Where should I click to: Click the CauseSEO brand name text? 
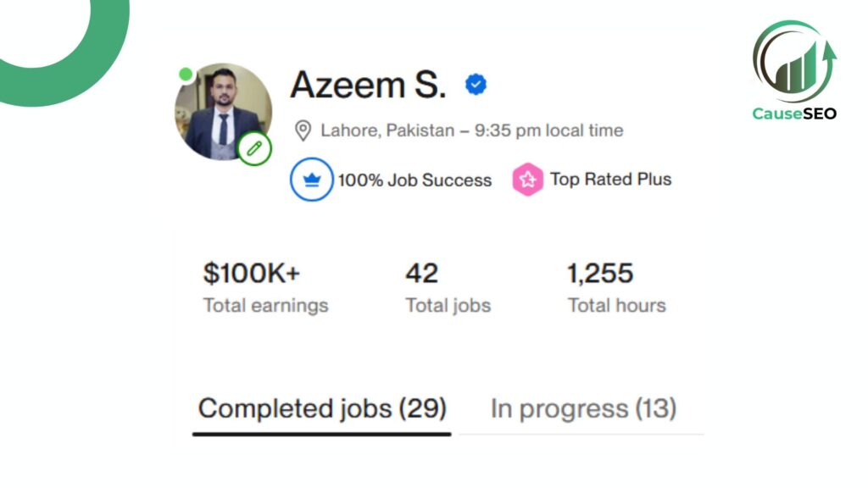tap(794, 114)
